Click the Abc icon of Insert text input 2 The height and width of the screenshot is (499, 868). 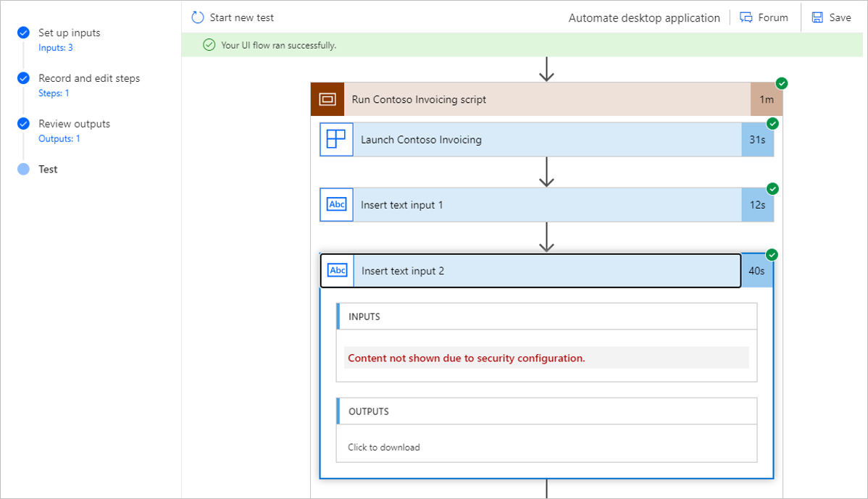coord(338,271)
